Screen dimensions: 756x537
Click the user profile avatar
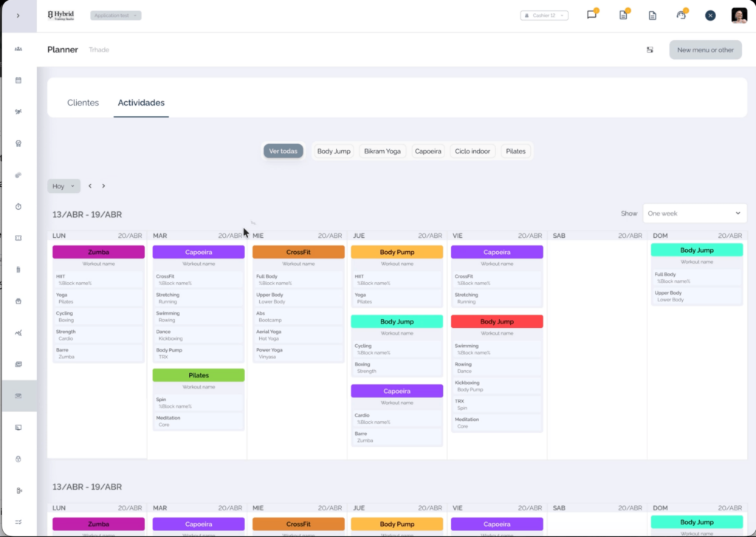pos(739,15)
